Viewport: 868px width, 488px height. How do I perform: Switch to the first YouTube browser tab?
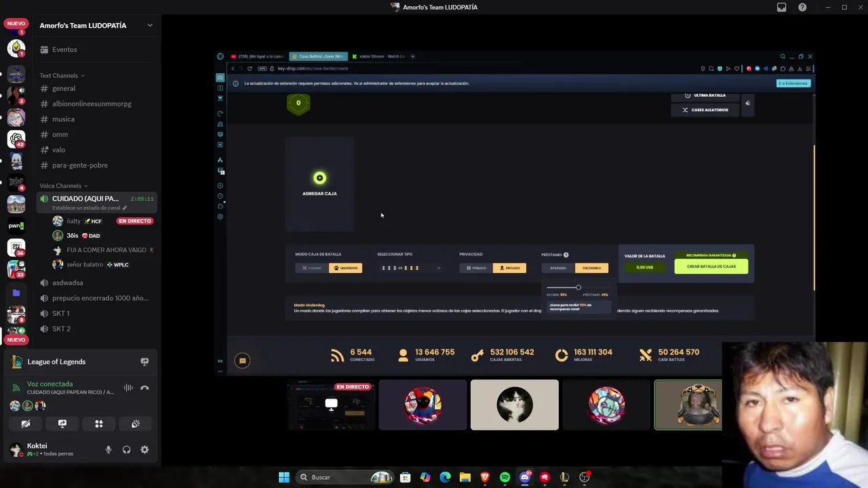click(258, 56)
